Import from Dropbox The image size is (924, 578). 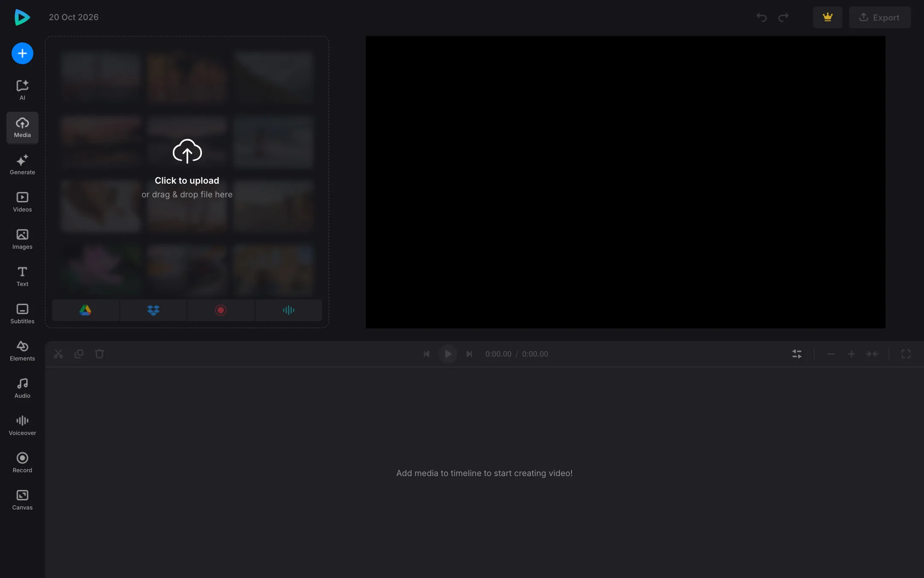point(153,310)
